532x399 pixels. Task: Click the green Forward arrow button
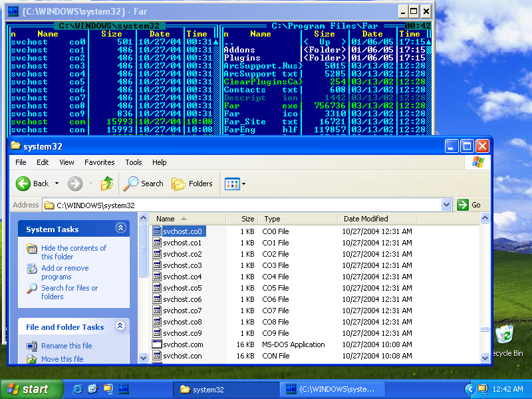click(75, 184)
